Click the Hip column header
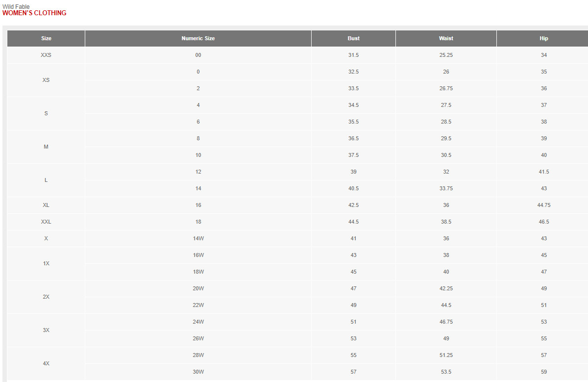The image size is (588, 382). pos(543,39)
